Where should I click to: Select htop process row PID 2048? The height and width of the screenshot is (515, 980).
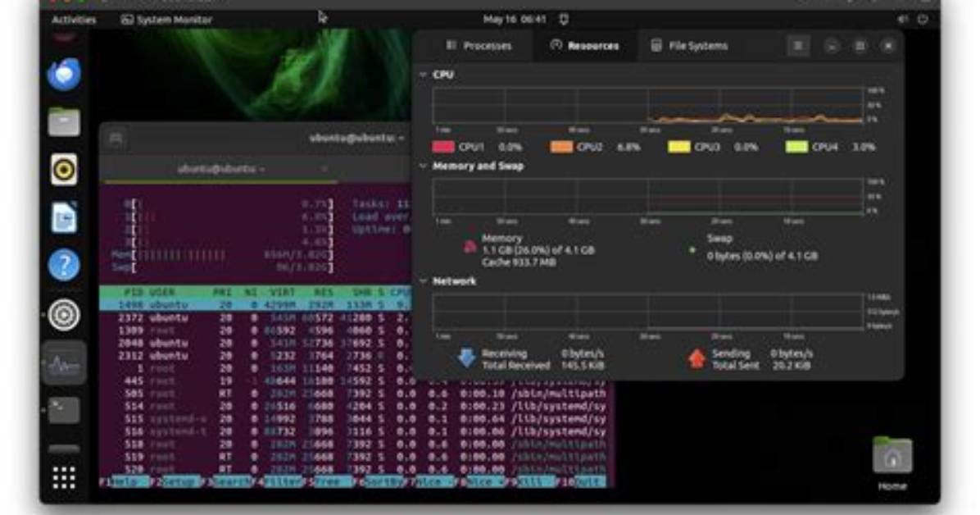255,343
